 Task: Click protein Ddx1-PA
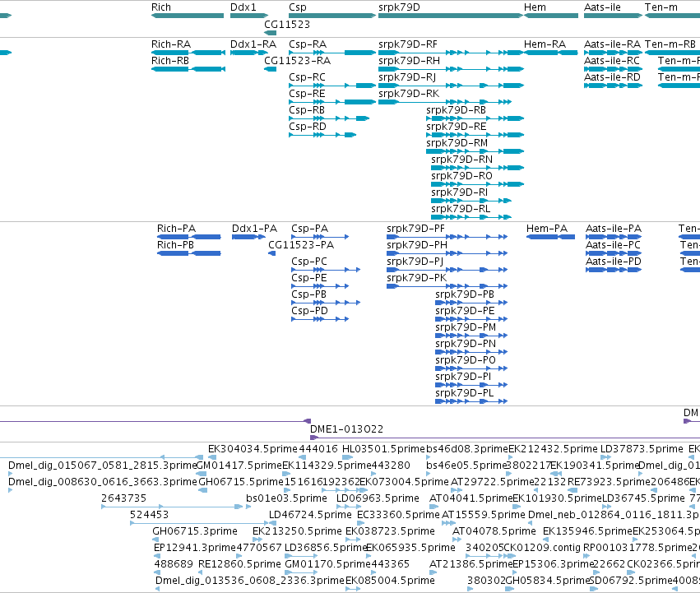pos(248,237)
